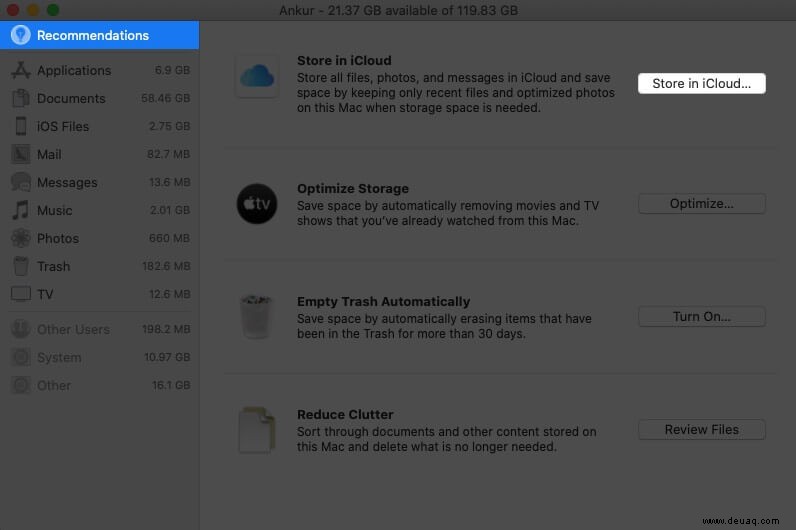Click the 10.97 GB System size

pyautogui.click(x=167, y=357)
